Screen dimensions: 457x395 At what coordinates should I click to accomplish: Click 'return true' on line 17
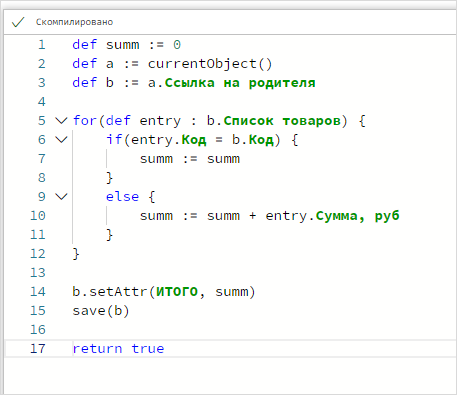[x=118, y=349]
